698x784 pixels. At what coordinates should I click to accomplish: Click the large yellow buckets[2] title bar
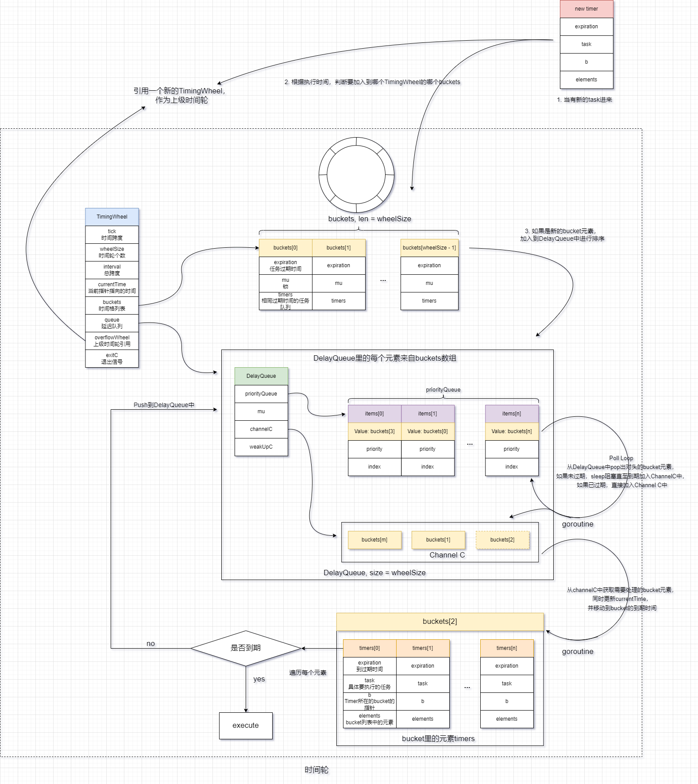click(x=440, y=622)
